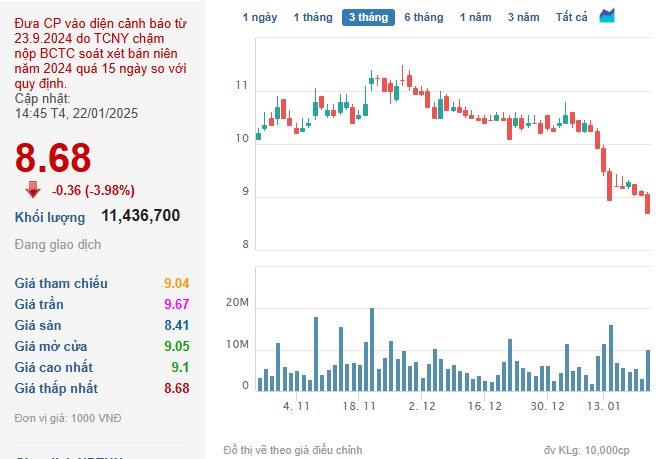Click the Khối lượng value 11,436,700
This screenshot has width=659, height=459.
(x=140, y=216)
